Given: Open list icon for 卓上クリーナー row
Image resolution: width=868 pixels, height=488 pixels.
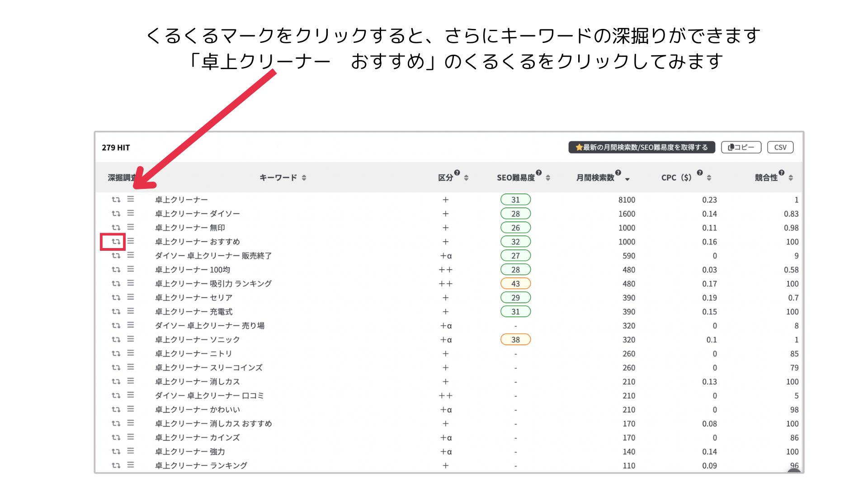Looking at the screenshot, I should 131,199.
